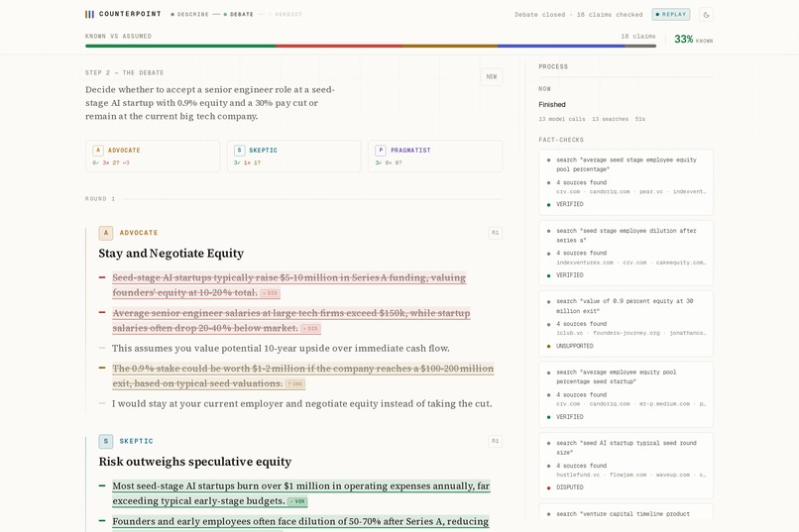The width and height of the screenshot is (799, 532).
Task: Click the Counterpoint logo icon
Action: pyautogui.click(x=89, y=14)
